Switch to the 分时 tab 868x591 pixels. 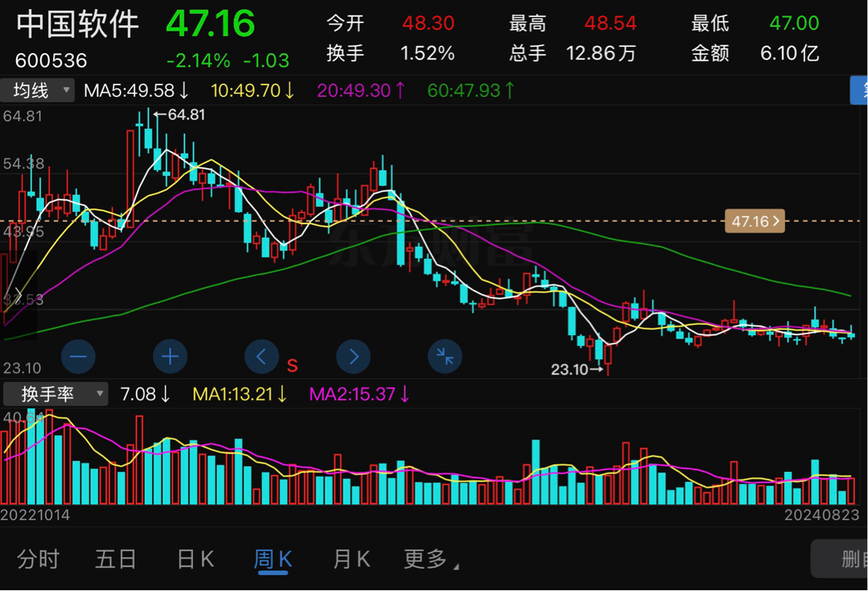(x=38, y=559)
